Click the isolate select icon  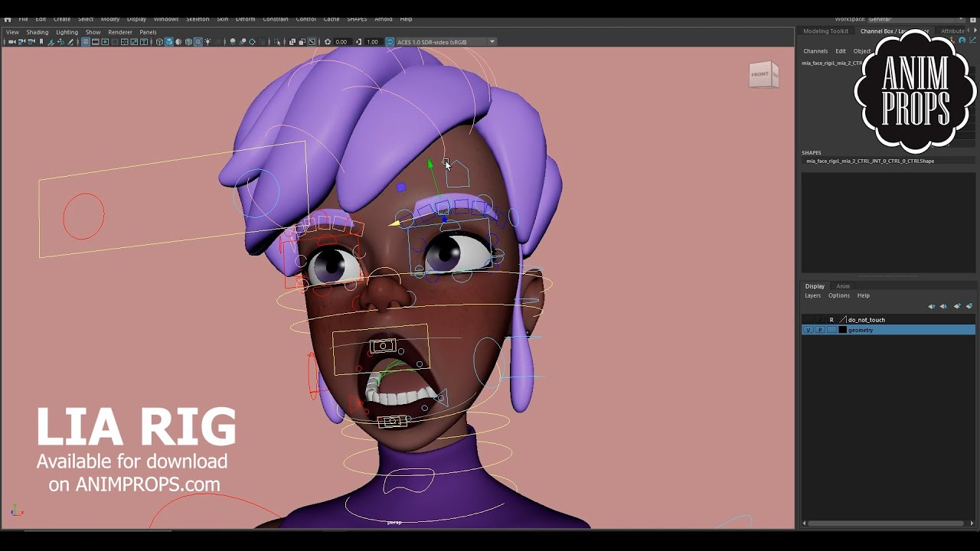tap(277, 41)
